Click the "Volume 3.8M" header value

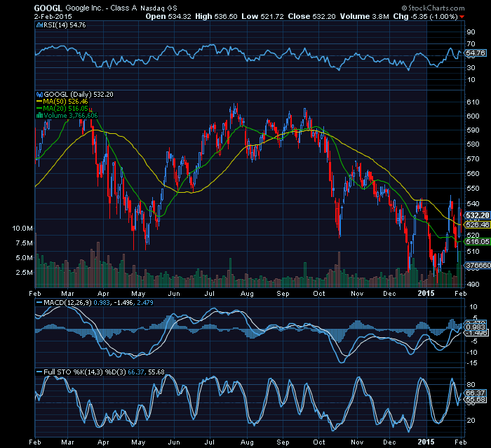(x=364, y=17)
